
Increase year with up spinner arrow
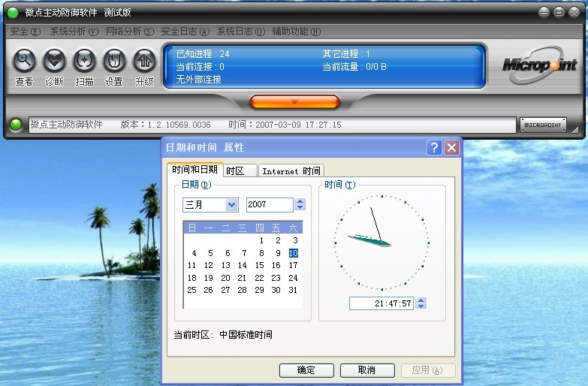point(300,201)
